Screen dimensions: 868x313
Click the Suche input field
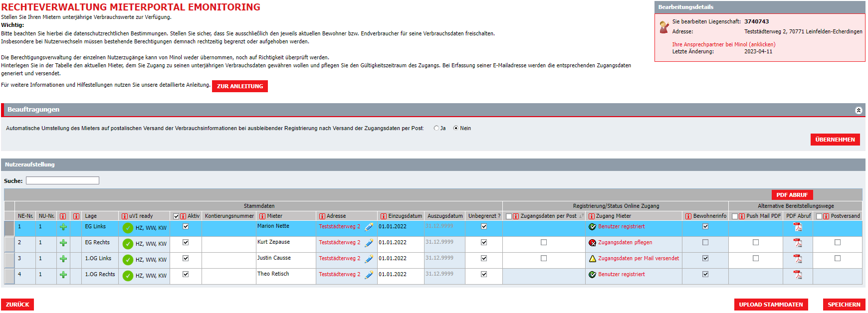coord(62,180)
